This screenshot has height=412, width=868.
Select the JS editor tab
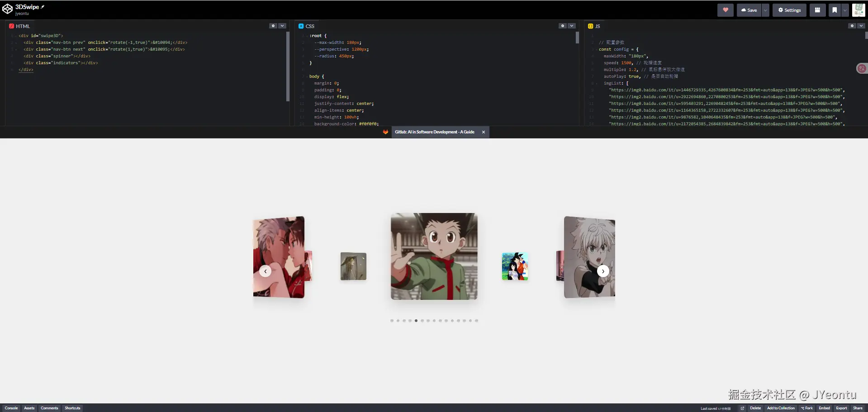click(594, 26)
